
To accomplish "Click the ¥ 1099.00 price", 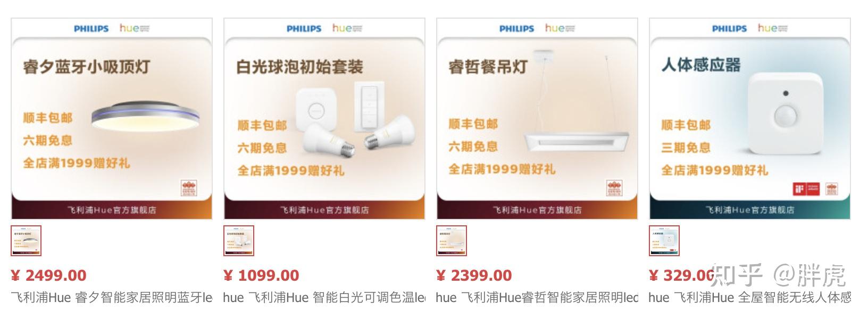I will 261,275.
